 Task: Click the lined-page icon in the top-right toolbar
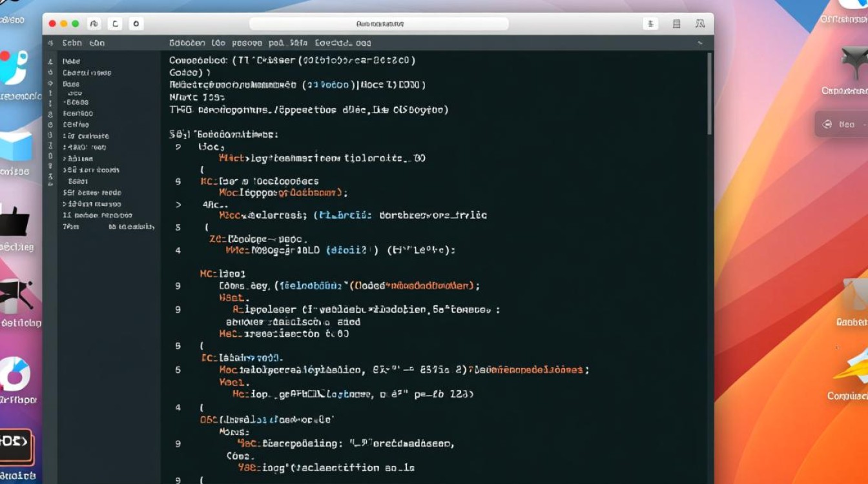[676, 24]
